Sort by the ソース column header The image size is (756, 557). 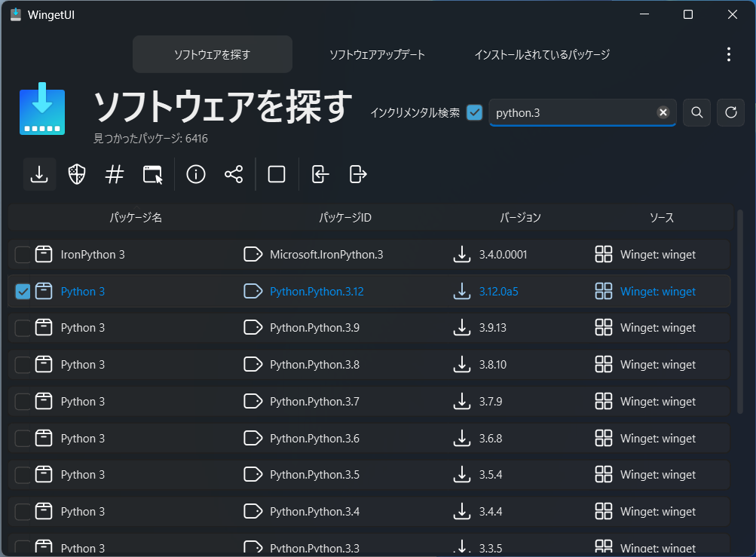(662, 217)
